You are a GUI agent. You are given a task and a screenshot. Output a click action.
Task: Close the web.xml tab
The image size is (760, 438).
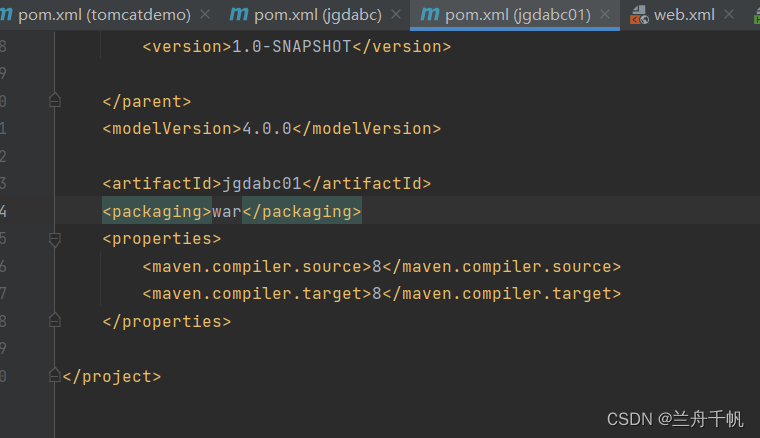coord(731,15)
